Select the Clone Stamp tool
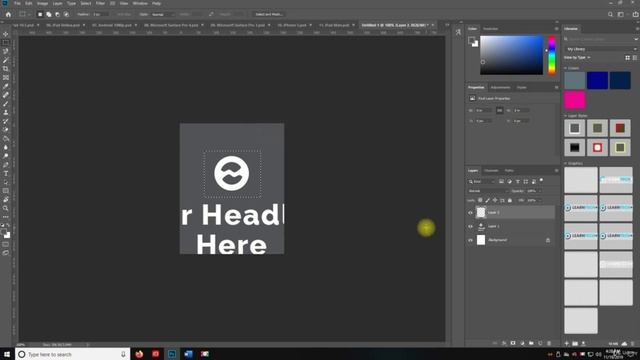 tap(6, 112)
